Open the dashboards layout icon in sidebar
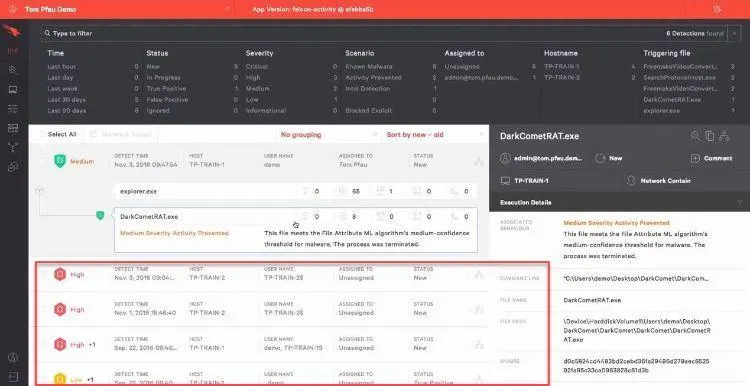Image resolution: width=750 pixels, height=386 pixels. pos(13,128)
